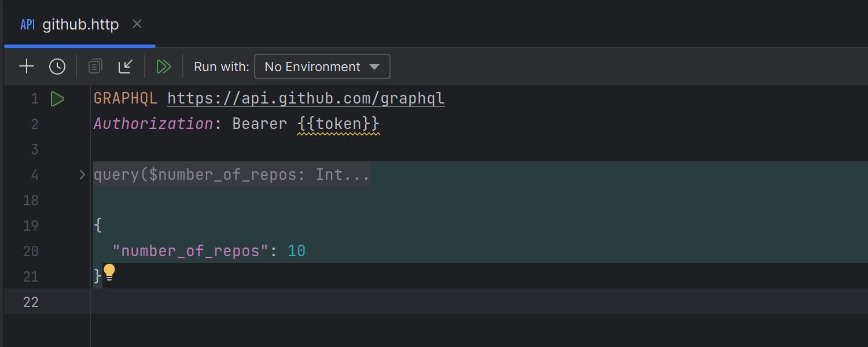Click the Authorization header name
The width and height of the screenshot is (868, 347).
click(x=153, y=124)
